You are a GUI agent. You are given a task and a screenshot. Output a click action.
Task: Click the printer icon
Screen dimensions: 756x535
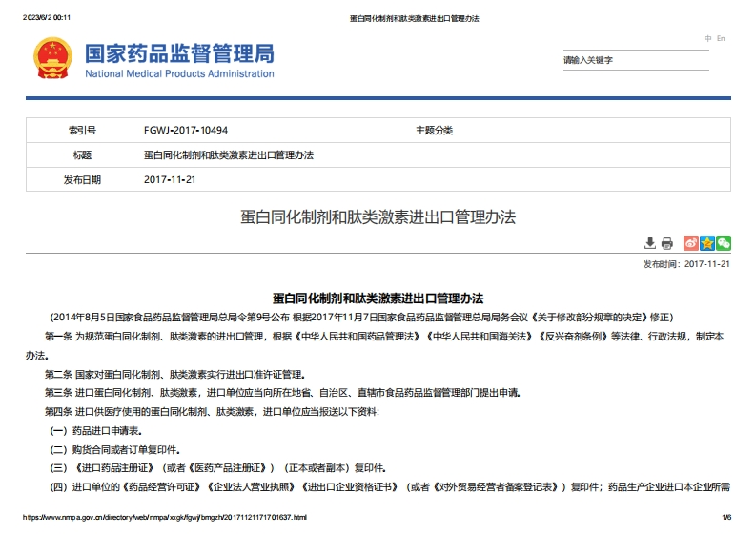coord(667,243)
